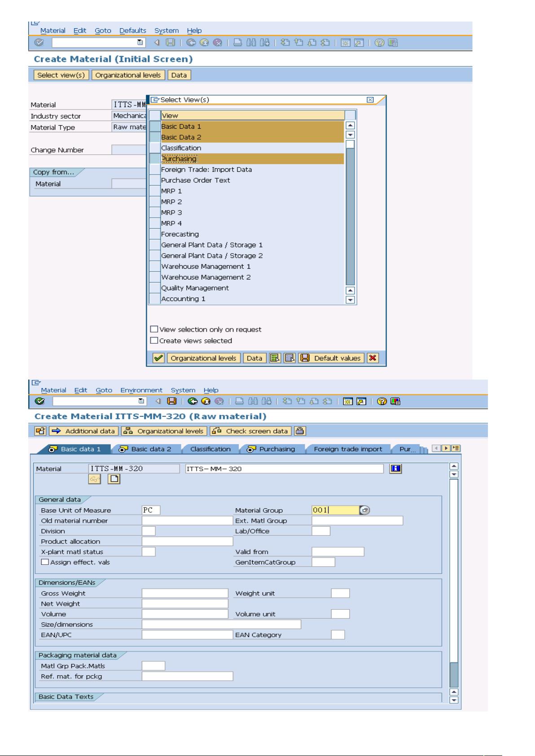Click the create document icon below Material field

114,479
